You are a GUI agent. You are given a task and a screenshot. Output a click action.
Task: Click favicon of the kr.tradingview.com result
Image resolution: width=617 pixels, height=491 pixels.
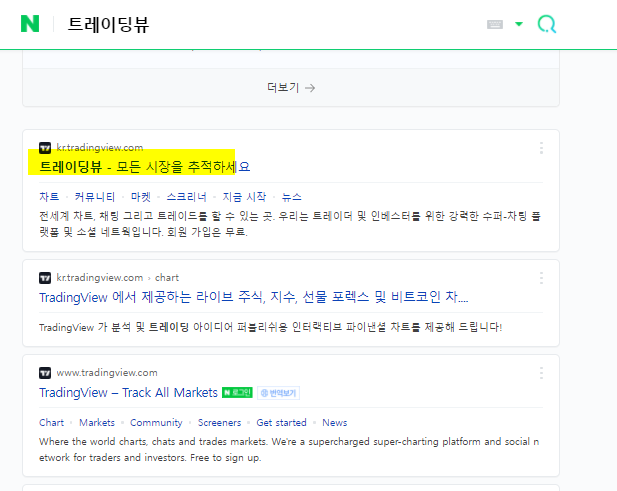(45, 148)
